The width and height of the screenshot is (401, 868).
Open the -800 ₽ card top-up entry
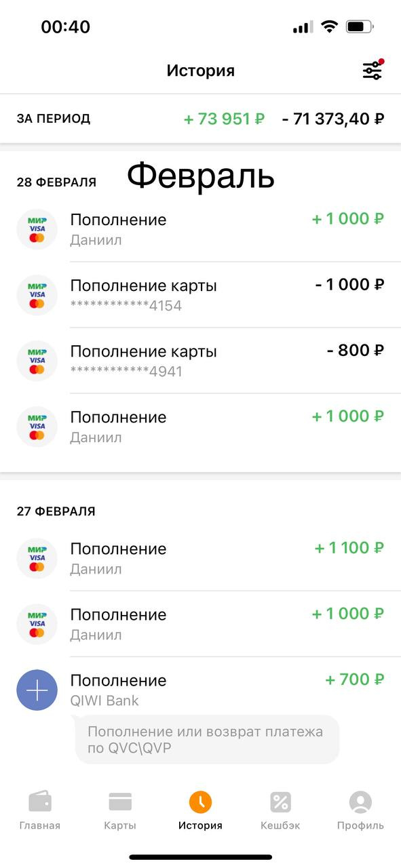point(200,361)
